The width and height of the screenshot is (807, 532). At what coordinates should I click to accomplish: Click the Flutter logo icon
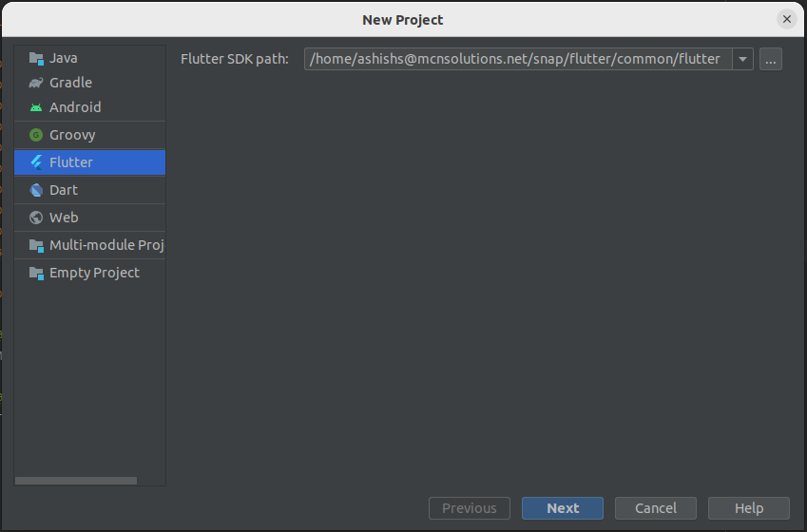click(x=36, y=162)
